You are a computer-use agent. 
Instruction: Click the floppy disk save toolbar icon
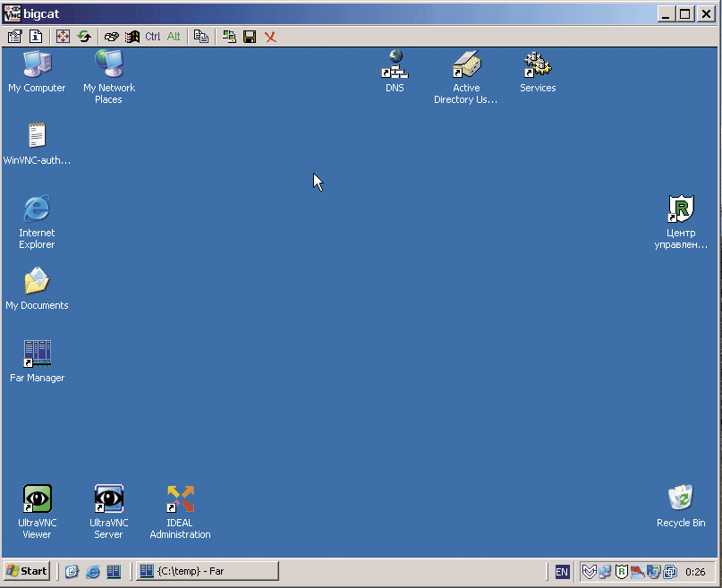click(250, 37)
